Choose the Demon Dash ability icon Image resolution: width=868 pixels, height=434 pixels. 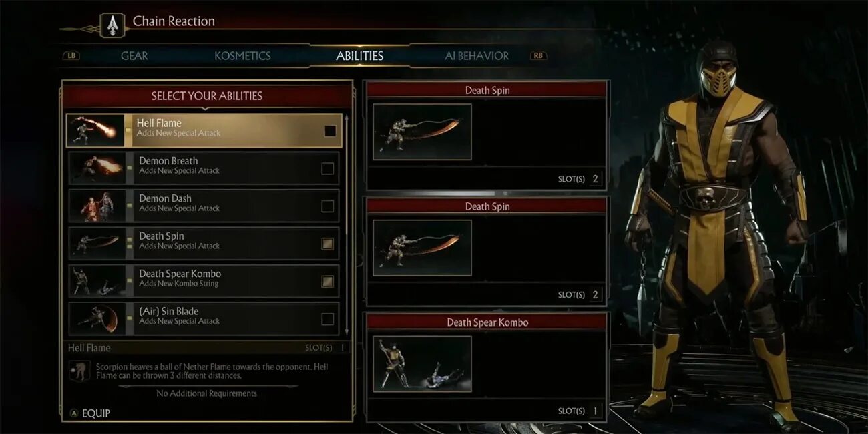point(97,206)
